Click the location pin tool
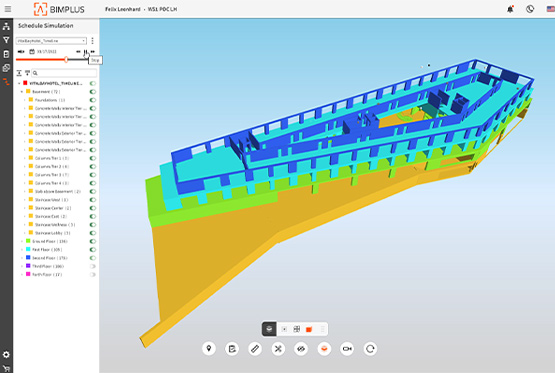The width and height of the screenshot is (555, 373). [209, 349]
